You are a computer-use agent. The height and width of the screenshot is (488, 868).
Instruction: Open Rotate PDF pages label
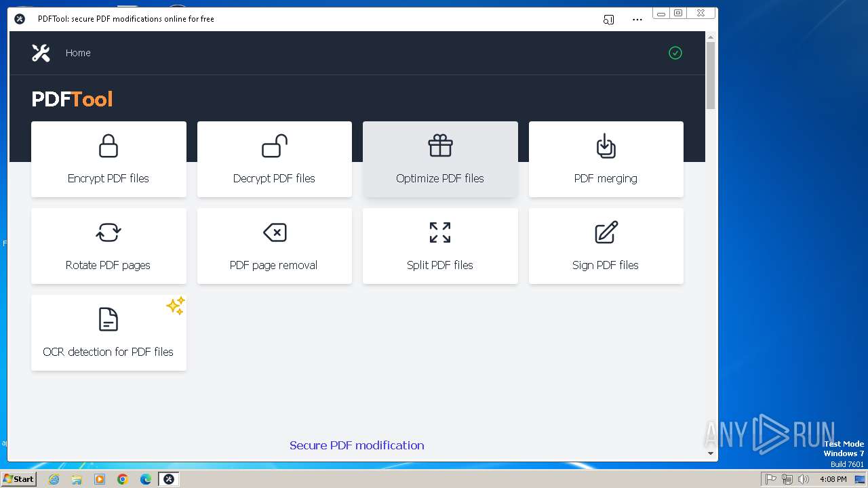108,265
